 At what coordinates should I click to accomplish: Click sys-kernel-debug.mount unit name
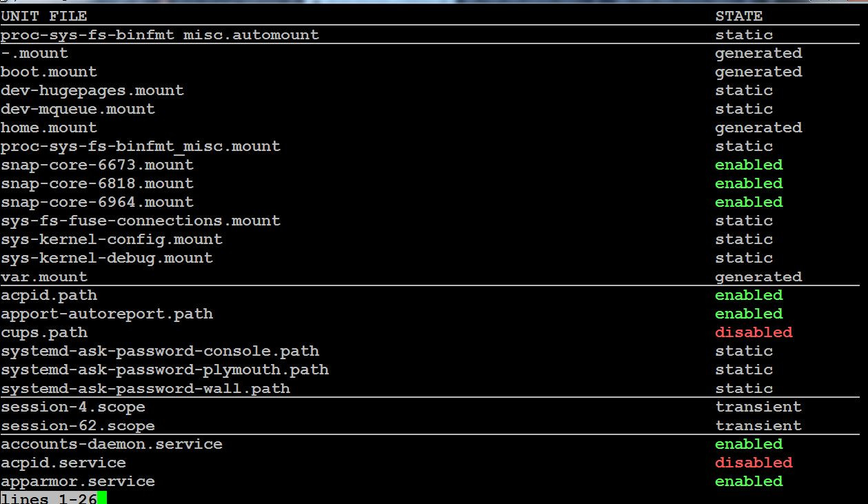click(107, 258)
